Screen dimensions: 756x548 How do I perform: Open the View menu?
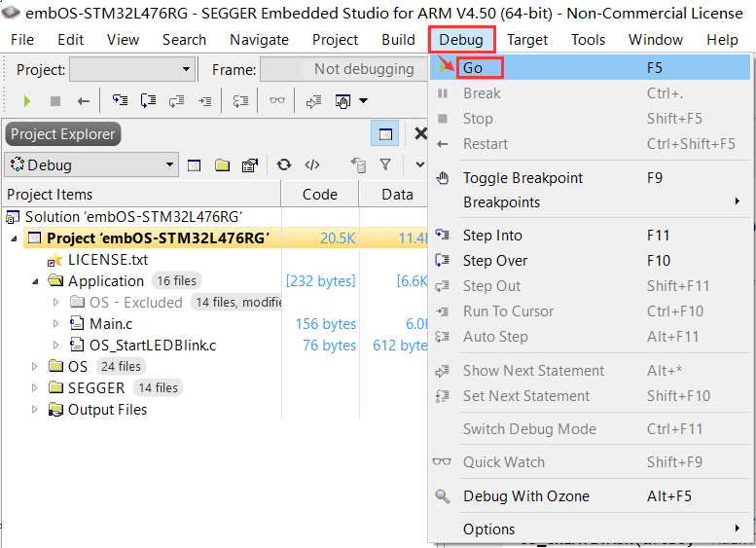pos(123,40)
